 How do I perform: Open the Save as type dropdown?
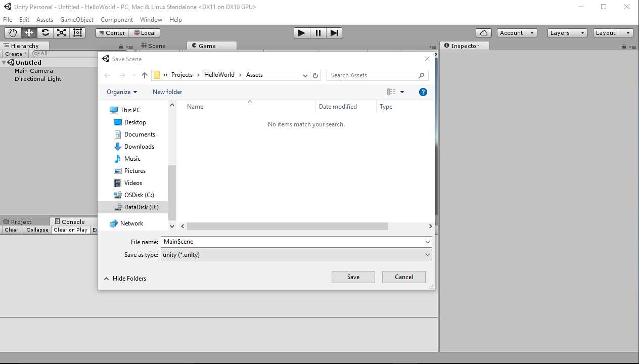(296, 255)
